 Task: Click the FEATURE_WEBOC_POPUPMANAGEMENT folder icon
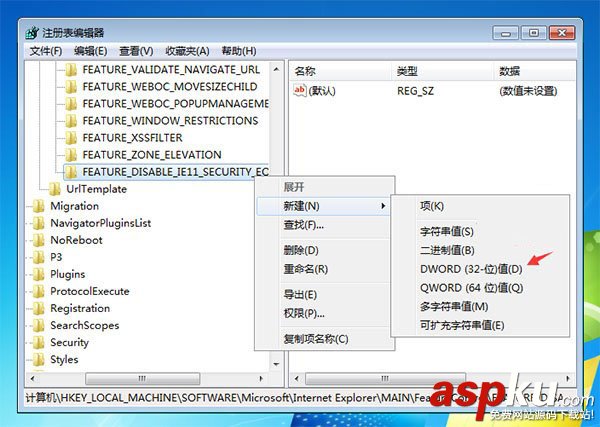coord(71,104)
